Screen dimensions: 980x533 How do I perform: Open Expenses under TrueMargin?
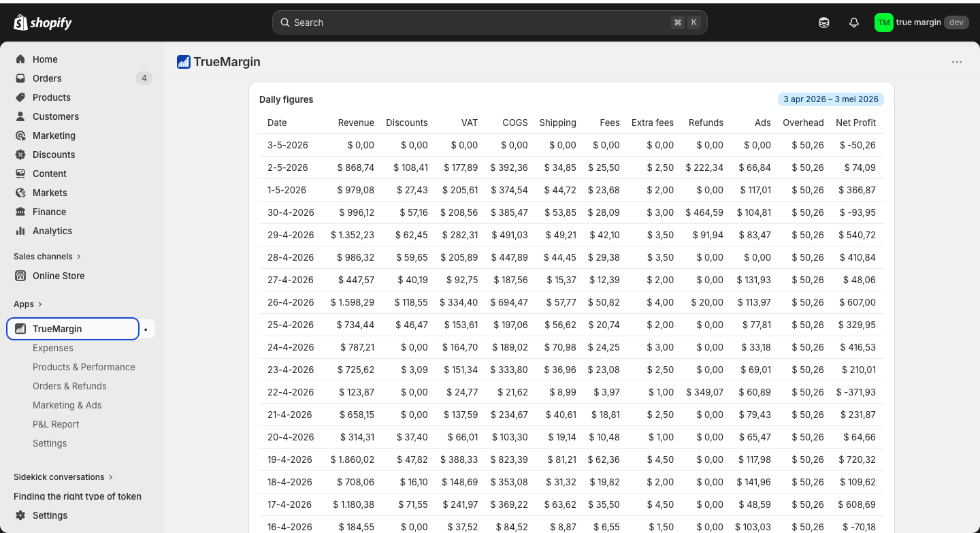[53, 348]
